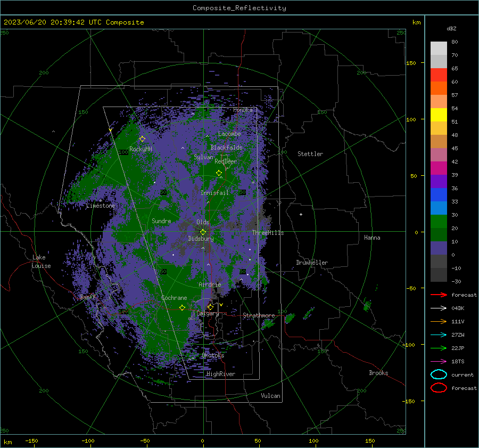Click the red forecast arrow in legend
This screenshot has width=479, height=448.
439,295
